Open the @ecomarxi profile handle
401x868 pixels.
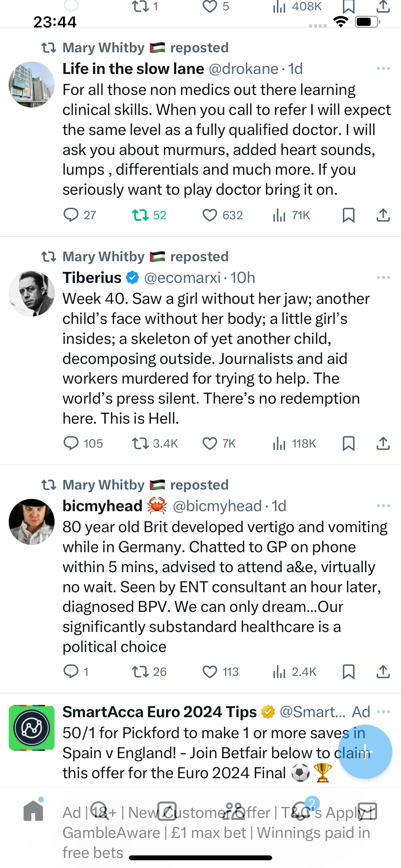click(182, 278)
